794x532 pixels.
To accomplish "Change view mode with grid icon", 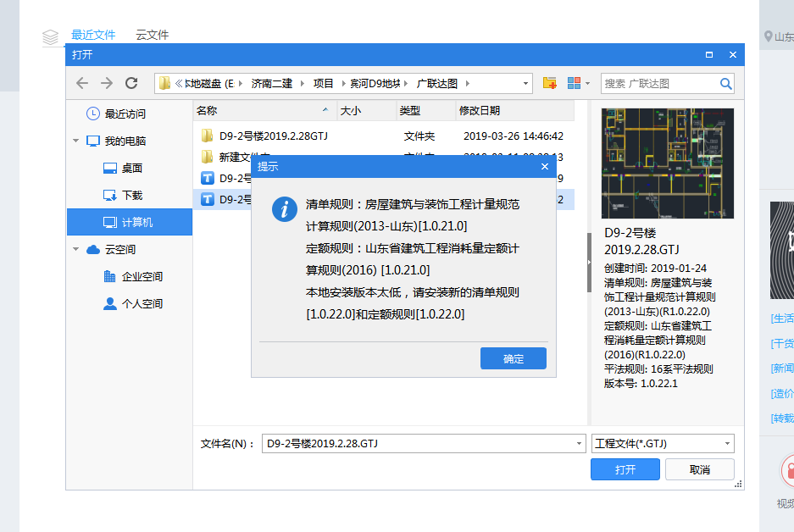I will [x=574, y=83].
